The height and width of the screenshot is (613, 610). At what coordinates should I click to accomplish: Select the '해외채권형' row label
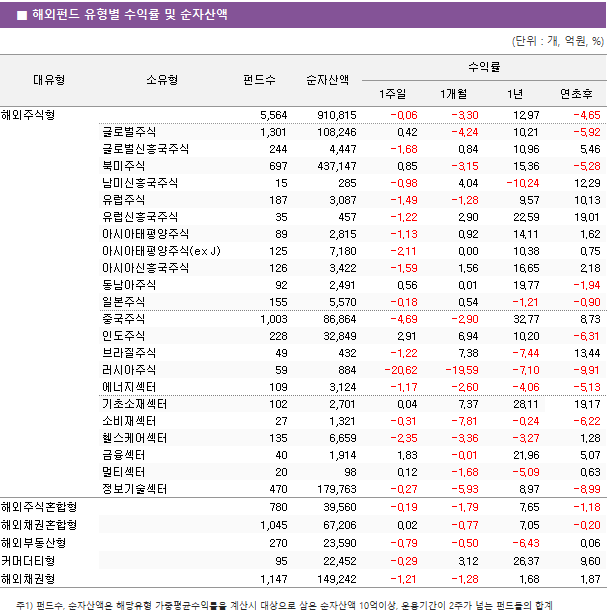click(x=28, y=579)
